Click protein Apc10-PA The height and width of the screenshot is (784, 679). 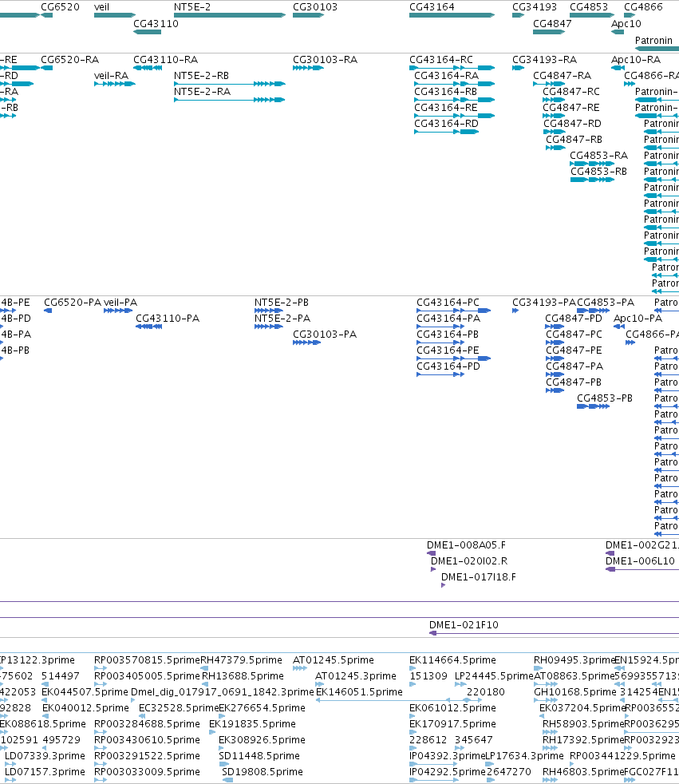[x=638, y=319]
